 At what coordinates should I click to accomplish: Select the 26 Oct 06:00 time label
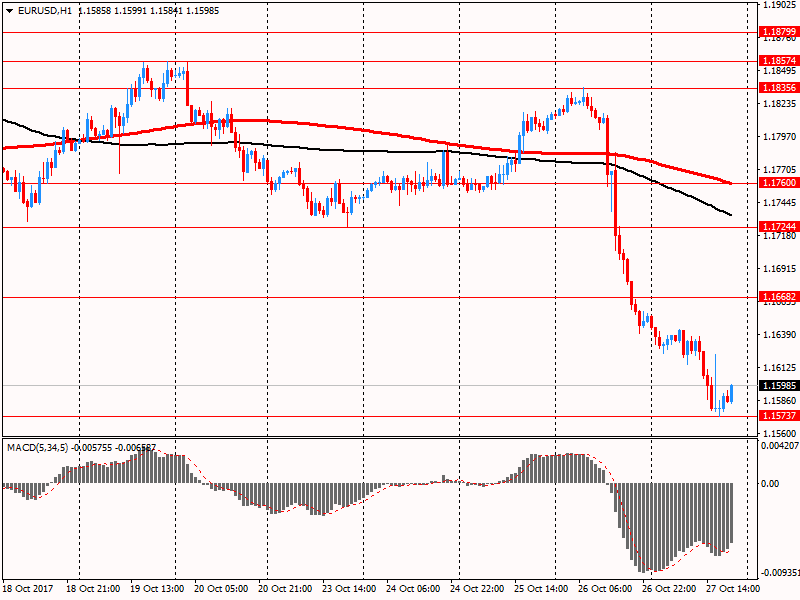click(605, 588)
